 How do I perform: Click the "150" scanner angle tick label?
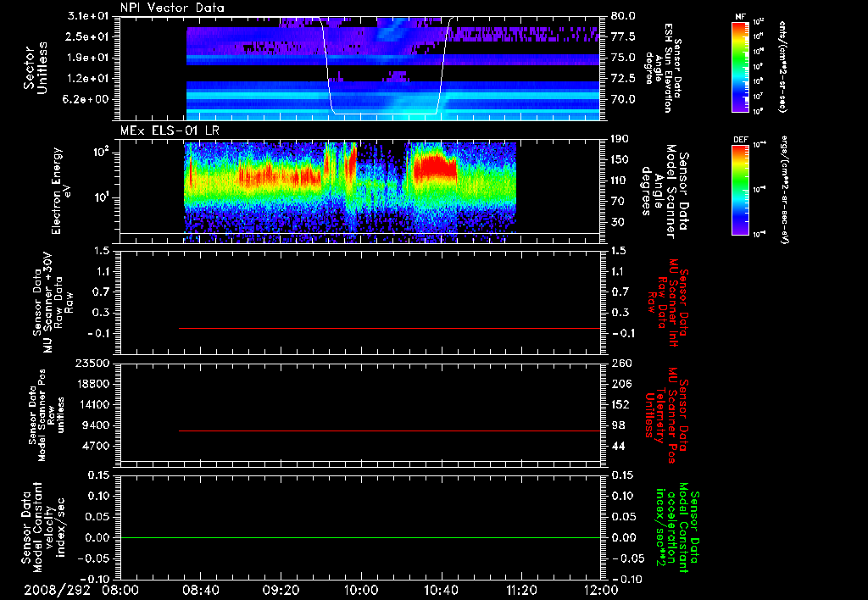(620, 159)
